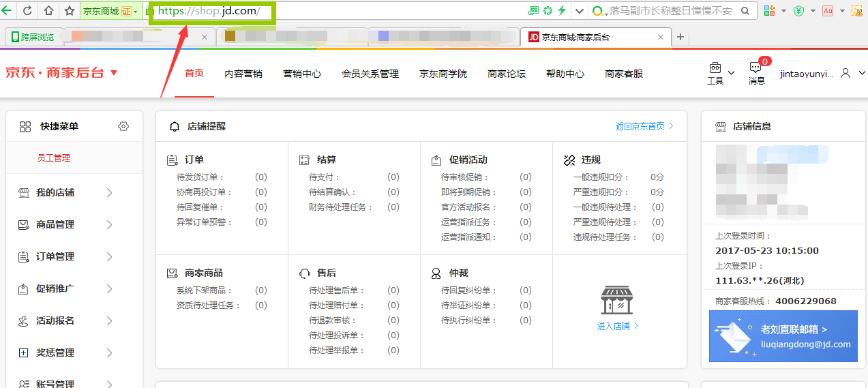Select the 首页 nav item
The width and height of the screenshot is (868, 388).
point(194,73)
